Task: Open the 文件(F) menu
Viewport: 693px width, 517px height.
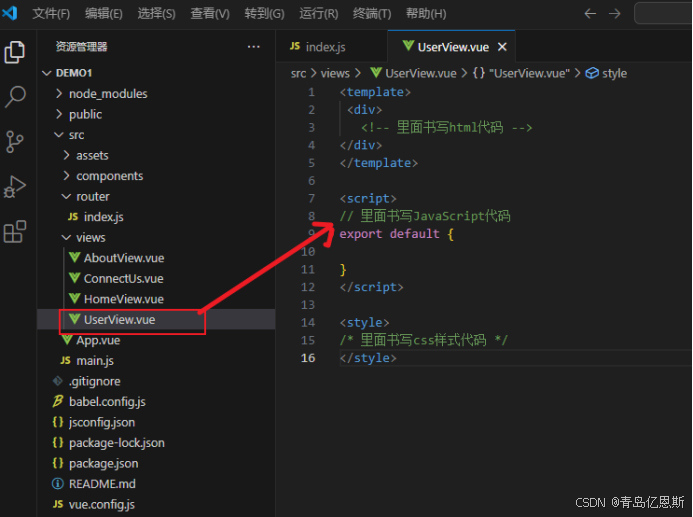Action: (51, 14)
